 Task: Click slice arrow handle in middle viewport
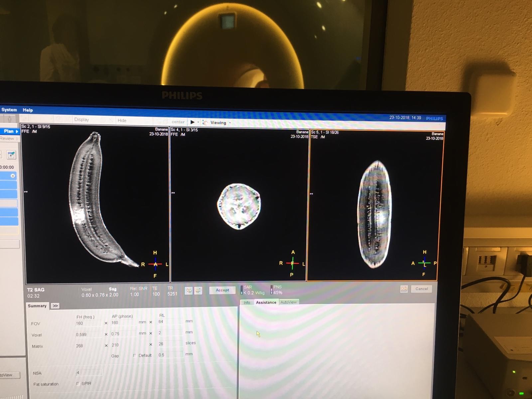tap(173, 193)
